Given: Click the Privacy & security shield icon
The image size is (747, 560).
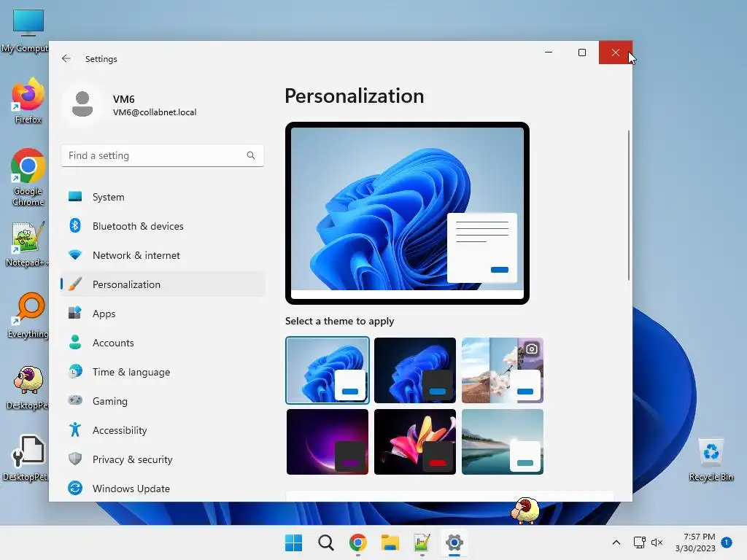Looking at the screenshot, I should coord(75,459).
